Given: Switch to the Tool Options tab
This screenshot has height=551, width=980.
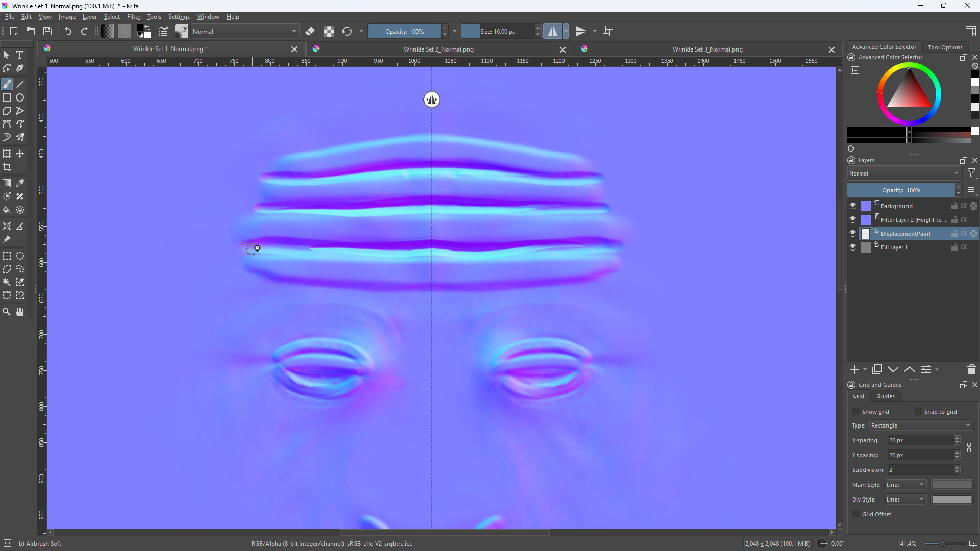Looking at the screenshot, I should [945, 47].
